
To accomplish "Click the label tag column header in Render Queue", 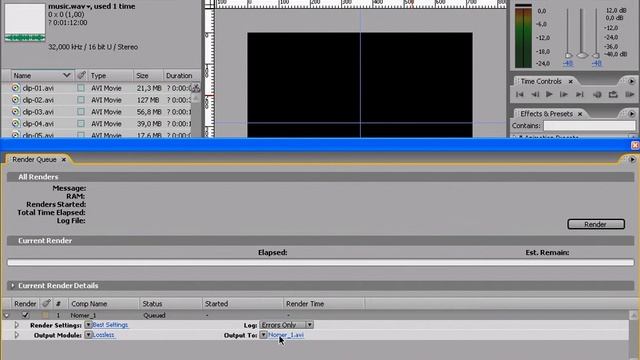I will tap(46, 304).
